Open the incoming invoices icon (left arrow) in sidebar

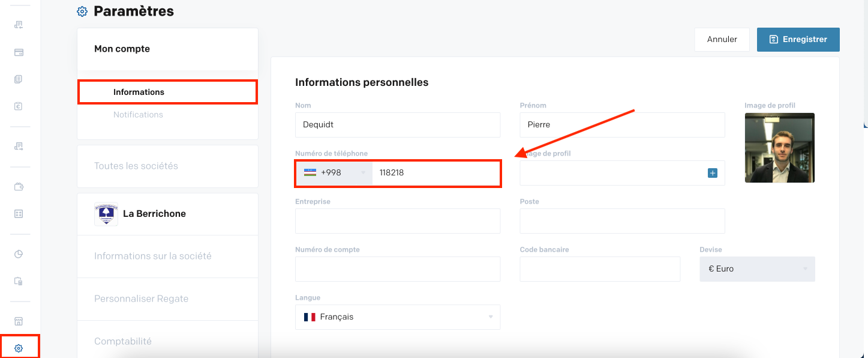coord(19,25)
